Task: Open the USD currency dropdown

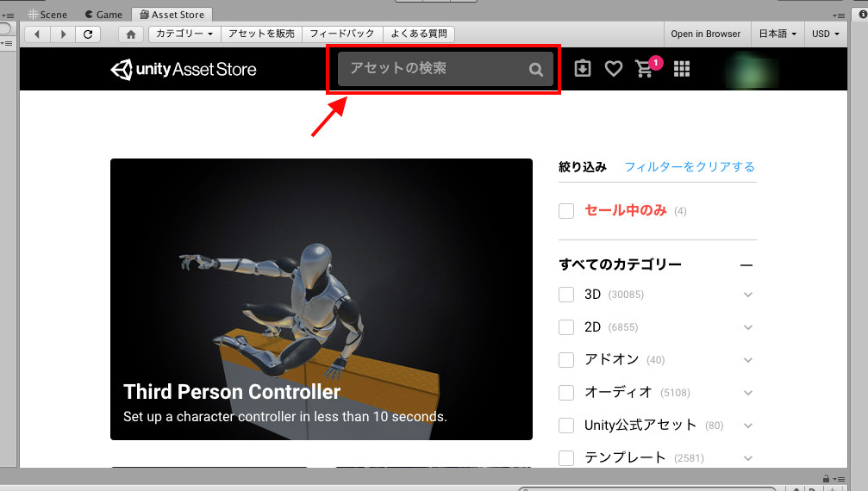Action: point(826,34)
